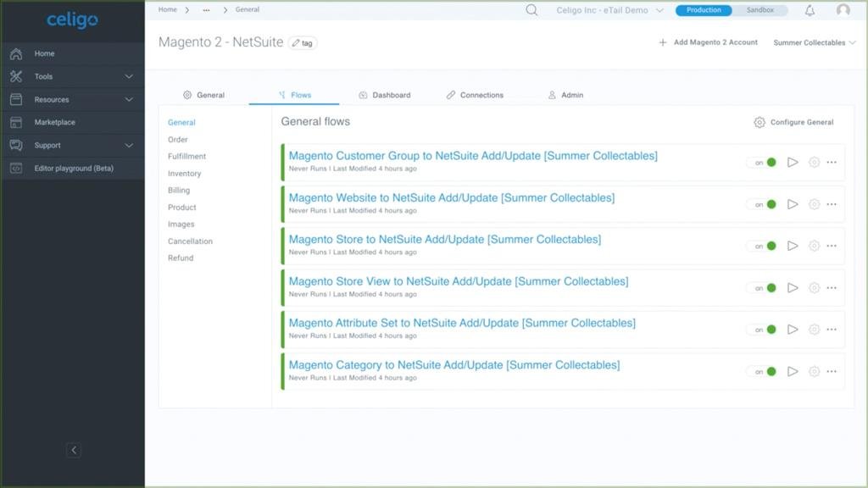
Task: Open more options for Magento Store flow
Action: (832, 246)
